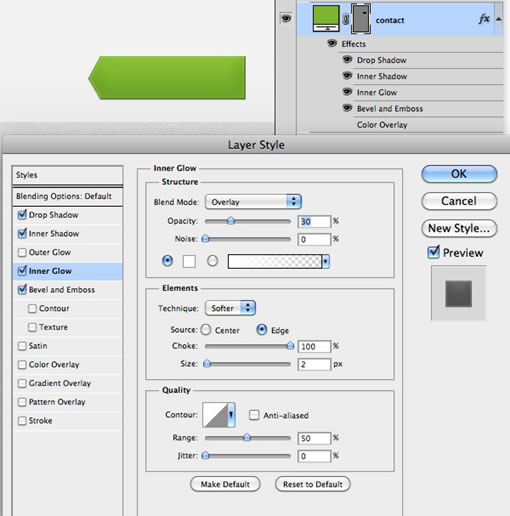Click the contact layer's vector mask thumbnail

361,19
